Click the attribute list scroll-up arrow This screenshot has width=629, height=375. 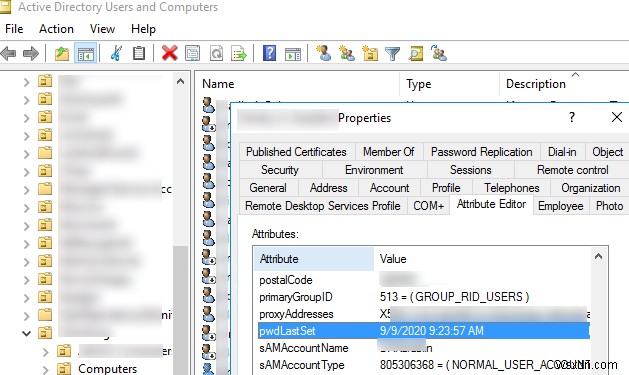coord(598,257)
